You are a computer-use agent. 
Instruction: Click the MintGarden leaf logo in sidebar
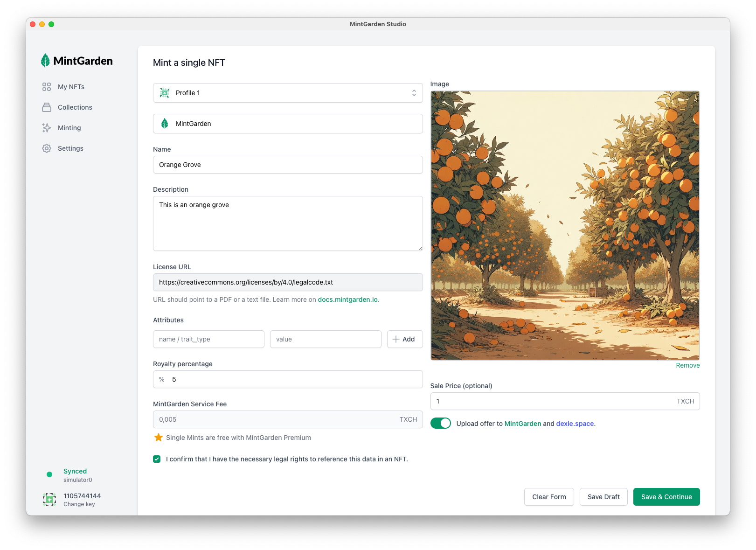point(45,61)
